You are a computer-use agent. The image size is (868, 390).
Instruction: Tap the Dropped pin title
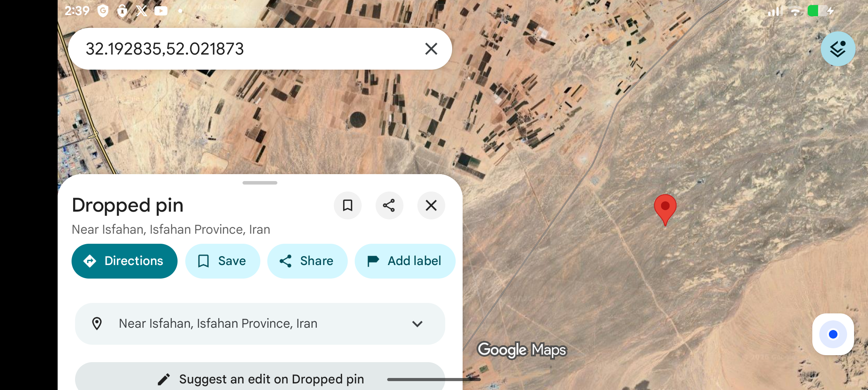click(128, 205)
